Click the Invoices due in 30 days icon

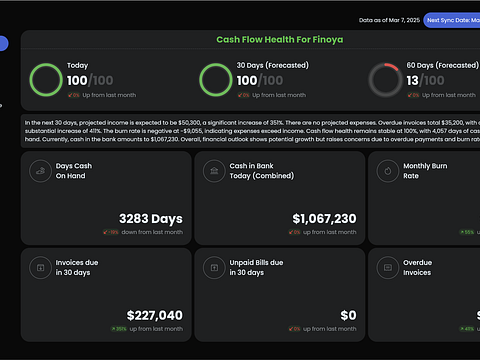[40, 268]
